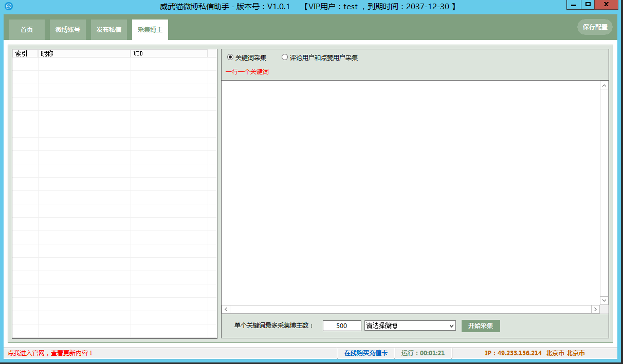Click the 开始采集 button
Screen dimensions: 623x364
pyautogui.click(x=481, y=326)
